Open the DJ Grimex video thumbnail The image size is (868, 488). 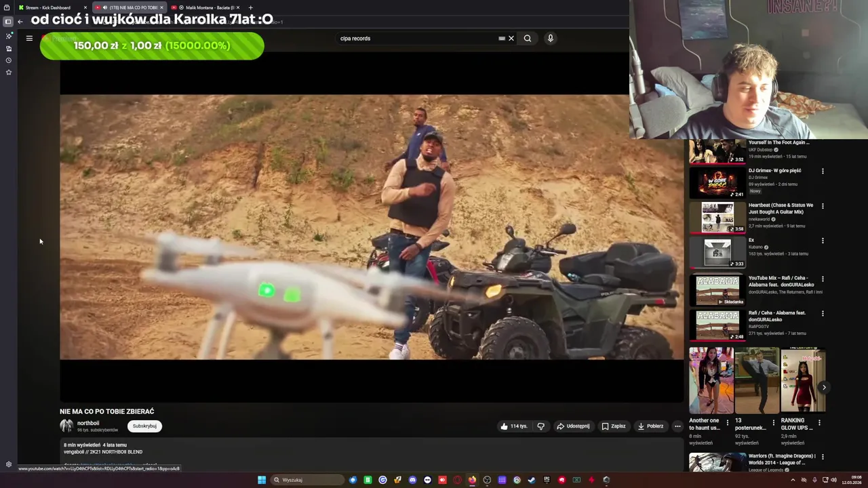click(717, 182)
